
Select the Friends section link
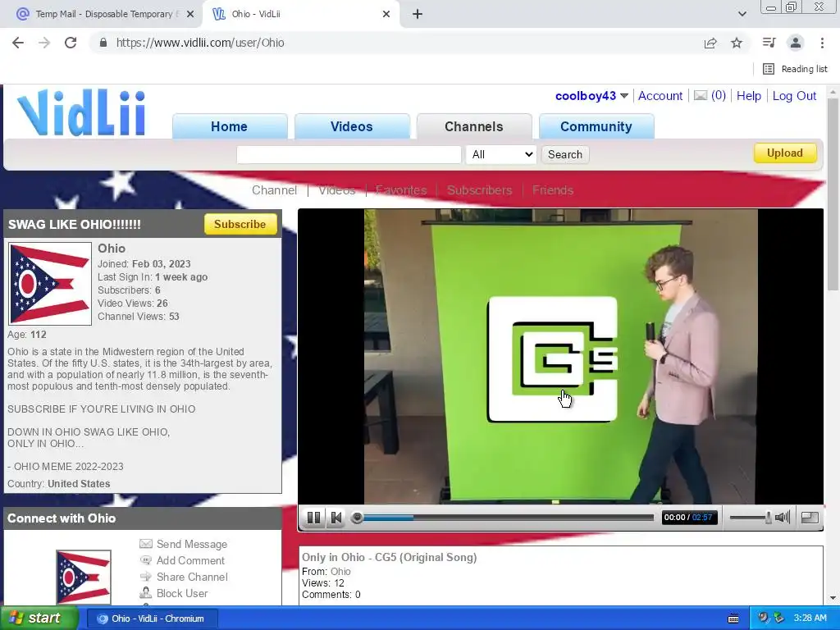coord(553,190)
